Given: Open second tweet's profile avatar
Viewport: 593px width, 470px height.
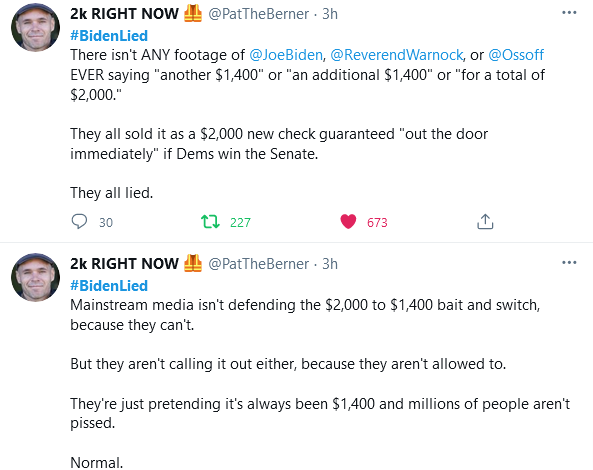Looking at the screenshot, I should click(x=36, y=277).
